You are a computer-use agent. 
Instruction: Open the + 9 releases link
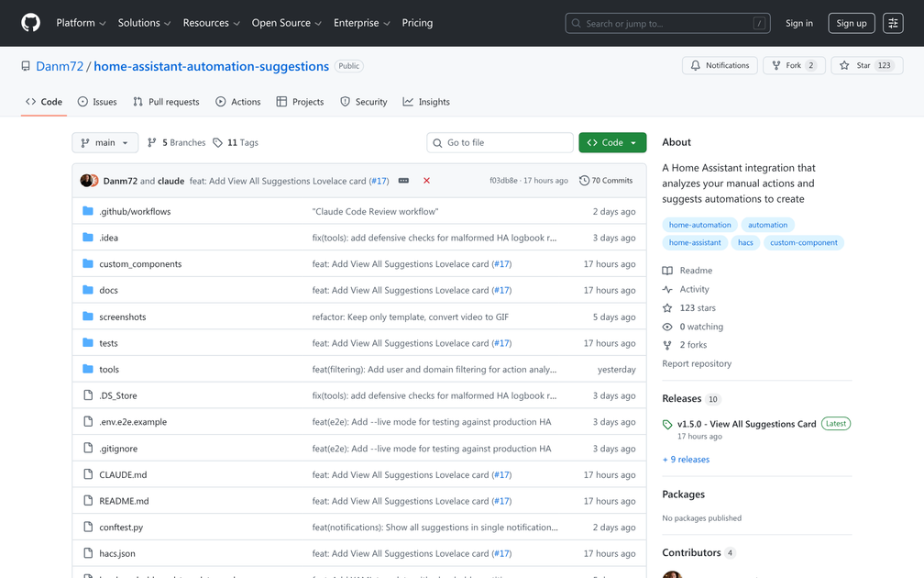coord(686,459)
